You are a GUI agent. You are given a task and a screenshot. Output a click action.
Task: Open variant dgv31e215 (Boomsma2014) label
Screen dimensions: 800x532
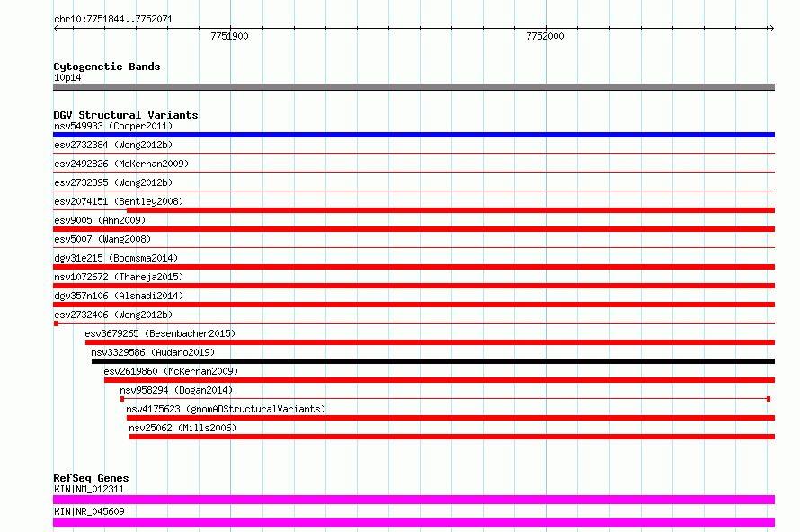pyautogui.click(x=116, y=258)
